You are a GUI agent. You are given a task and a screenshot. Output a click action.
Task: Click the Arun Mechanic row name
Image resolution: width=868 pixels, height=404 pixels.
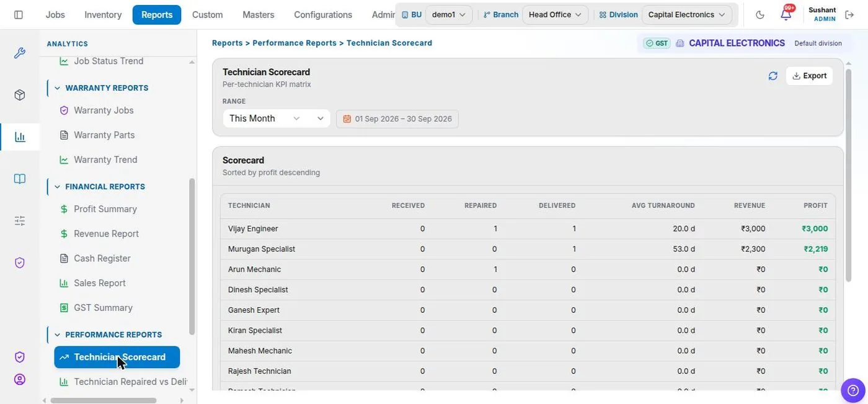pos(254,269)
